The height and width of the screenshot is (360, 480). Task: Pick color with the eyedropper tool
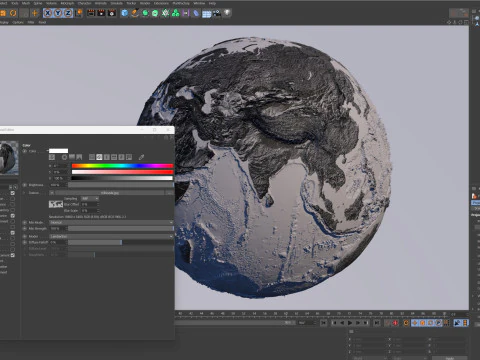(141, 157)
